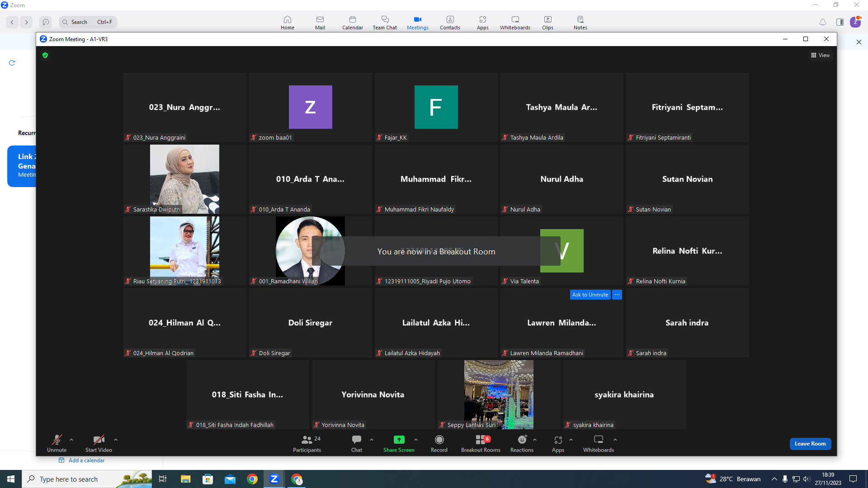The width and height of the screenshot is (868, 488).
Task: Open the profile avatar menu
Action: coord(855,22)
